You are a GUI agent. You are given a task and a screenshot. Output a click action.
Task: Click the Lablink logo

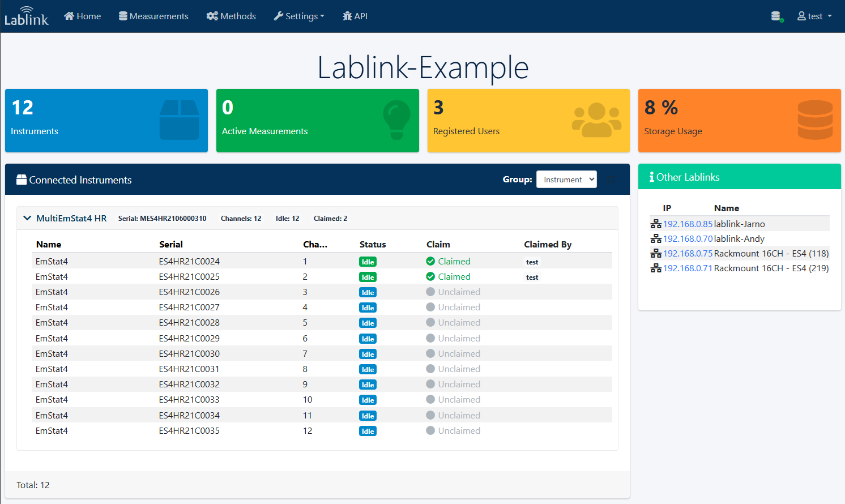pos(27,16)
